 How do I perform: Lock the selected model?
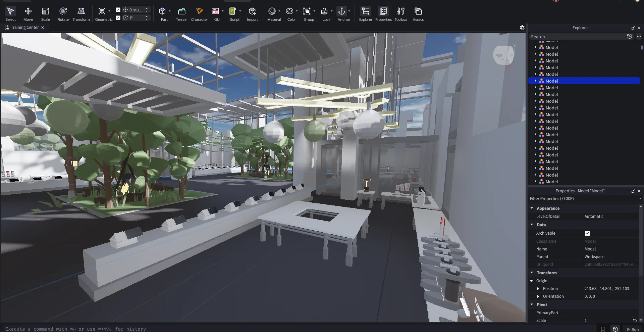[324, 14]
